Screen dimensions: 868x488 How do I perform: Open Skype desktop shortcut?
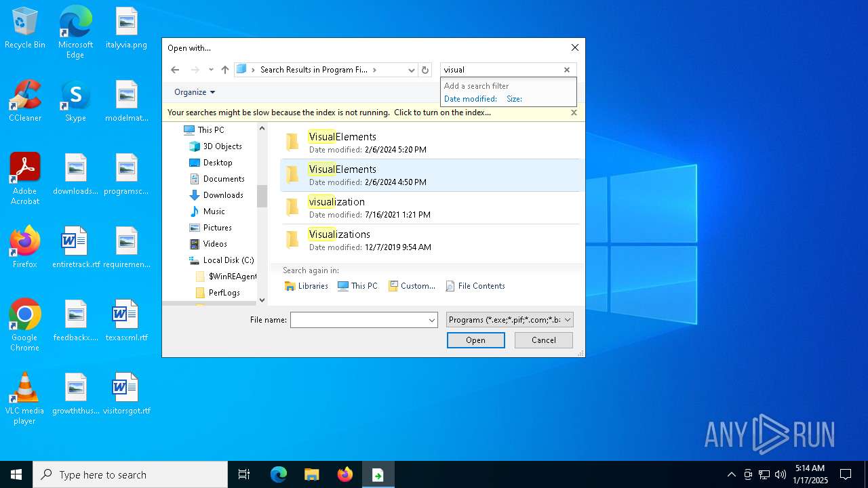point(75,102)
